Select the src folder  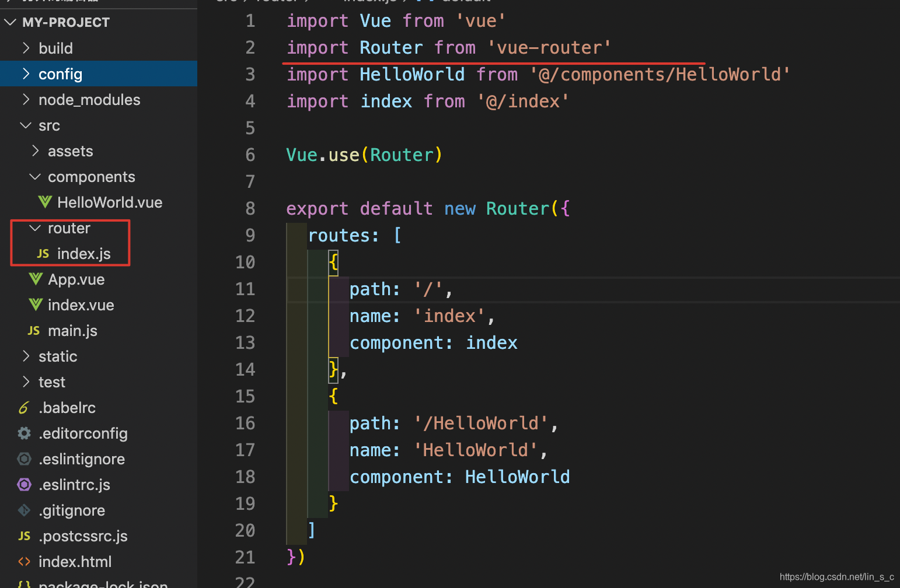click(99, 125)
